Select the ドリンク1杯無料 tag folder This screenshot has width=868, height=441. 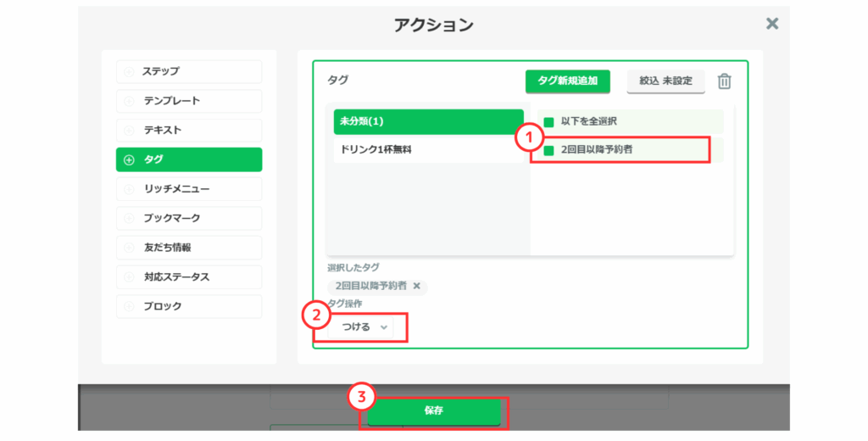tap(428, 150)
